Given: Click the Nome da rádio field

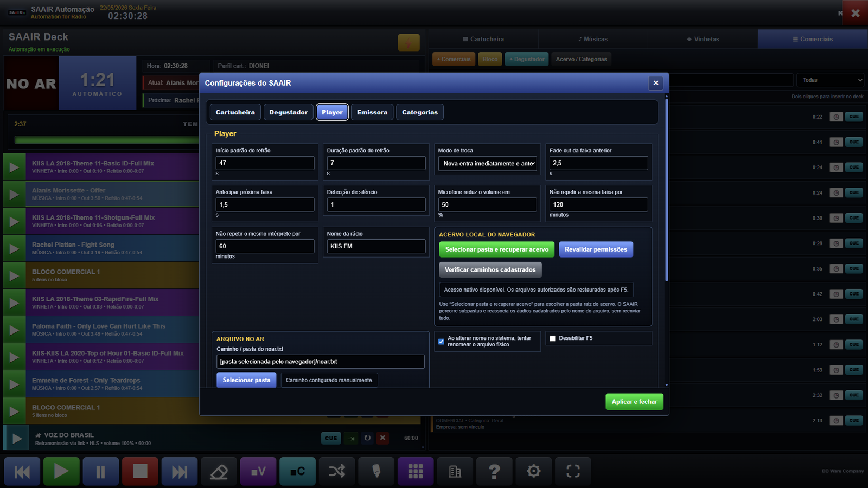Looking at the screenshot, I should pyautogui.click(x=376, y=246).
